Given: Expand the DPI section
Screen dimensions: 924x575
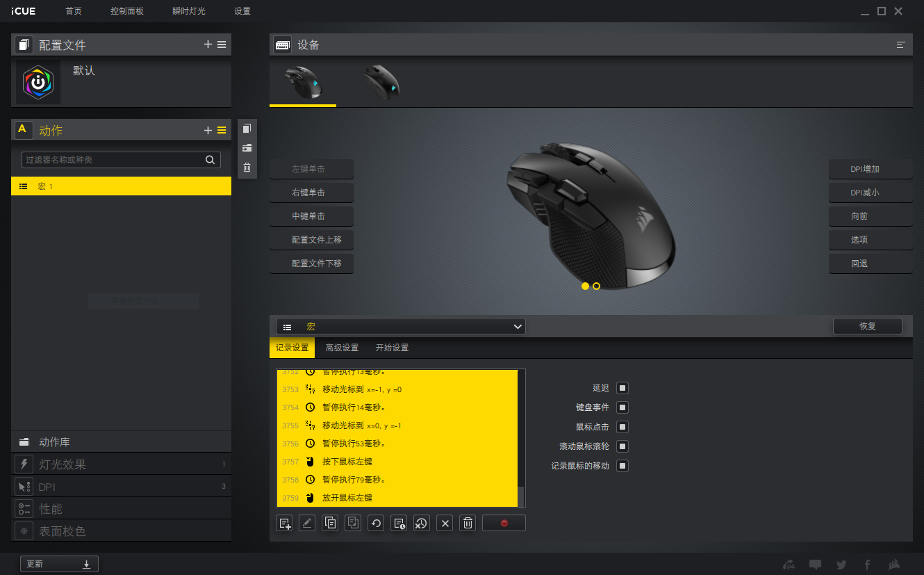Looking at the screenshot, I should tap(121, 487).
